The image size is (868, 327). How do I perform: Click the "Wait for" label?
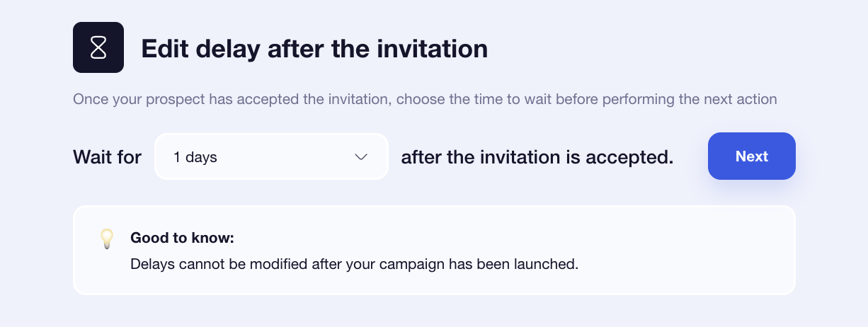(107, 156)
